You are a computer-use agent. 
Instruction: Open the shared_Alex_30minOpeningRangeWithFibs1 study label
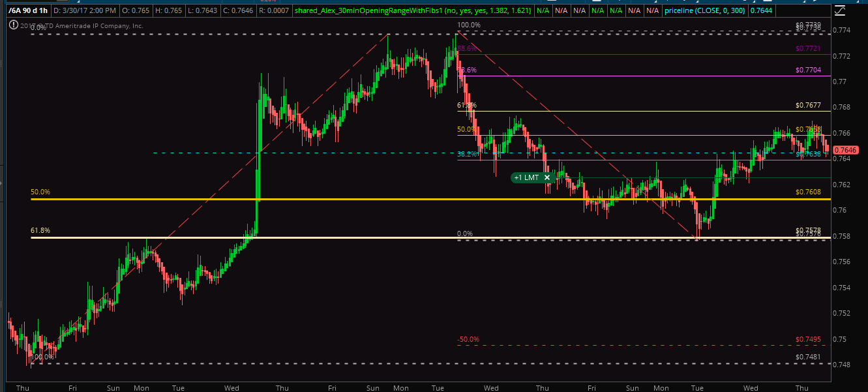coord(412,11)
